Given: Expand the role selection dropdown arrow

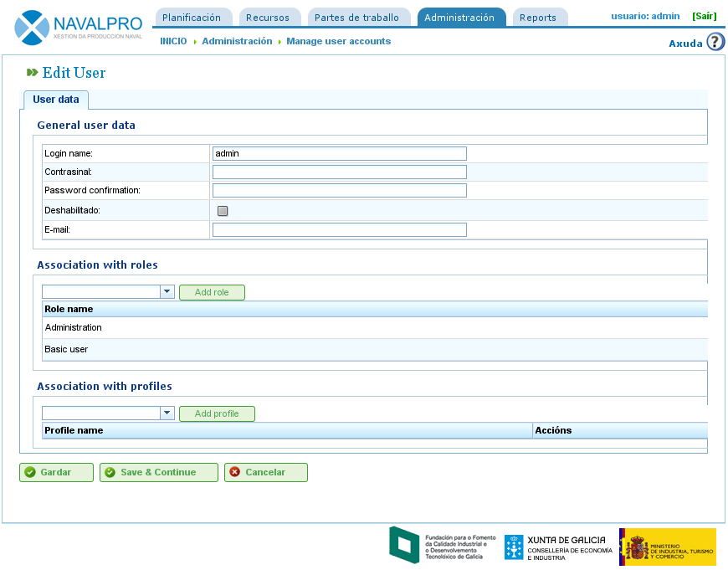Looking at the screenshot, I should (x=167, y=292).
